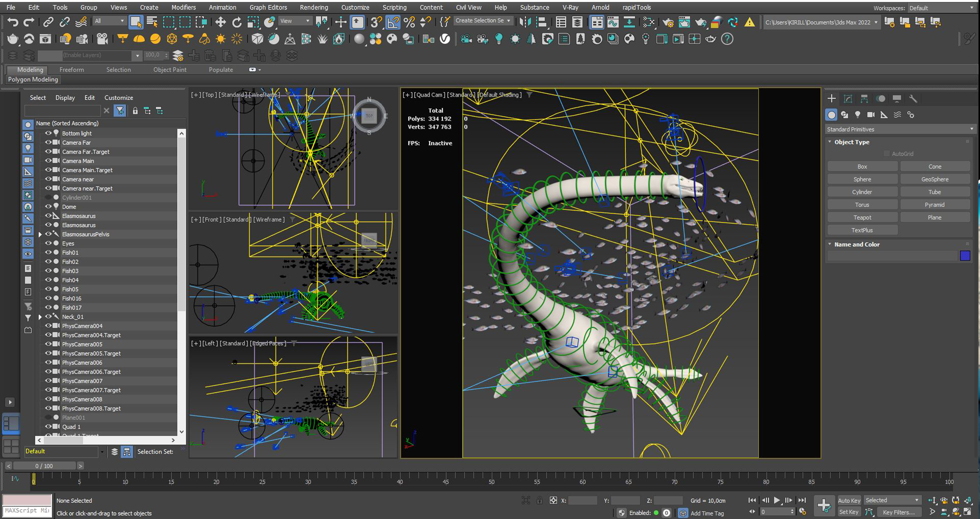The height and width of the screenshot is (519, 980).
Task: Click the scene explorer search field
Action: point(62,111)
